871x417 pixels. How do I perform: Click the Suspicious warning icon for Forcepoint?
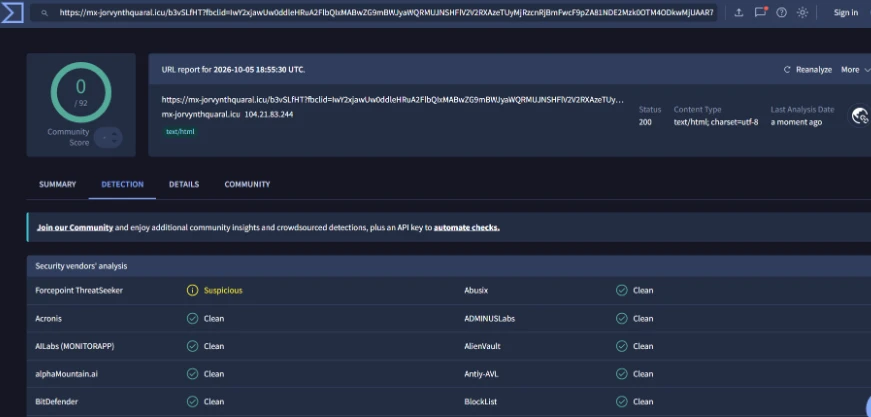click(x=192, y=290)
